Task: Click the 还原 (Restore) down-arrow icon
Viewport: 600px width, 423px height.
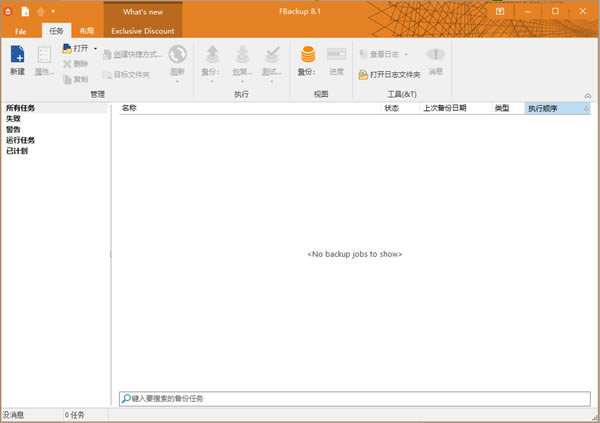Action: tap(240, 54)
